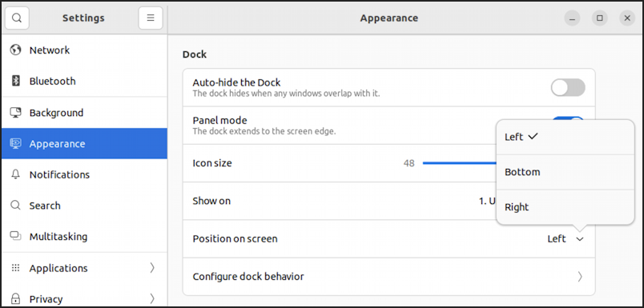Close the Settings window
Viewport: 644px width, 308px height.
click(627, 18)
